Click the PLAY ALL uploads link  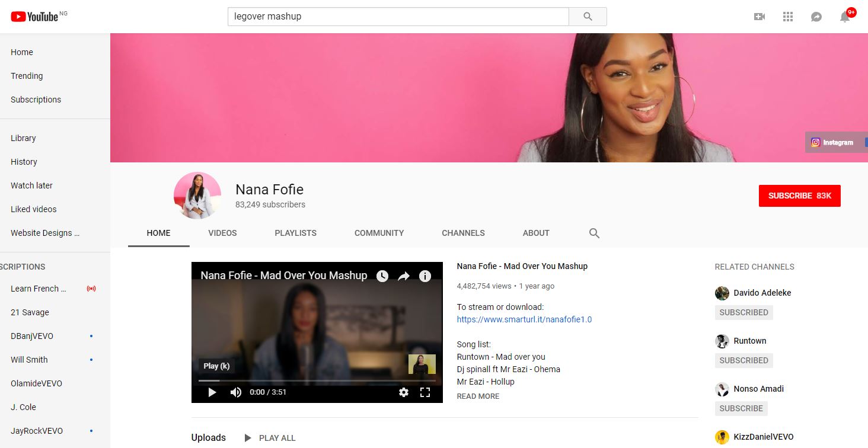click(277, 438)
